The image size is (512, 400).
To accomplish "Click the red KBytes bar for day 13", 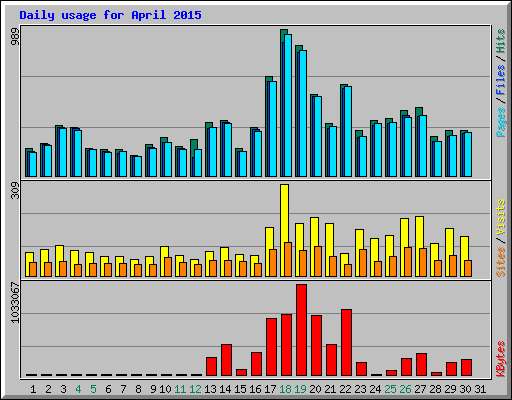I will coord(211,366).
